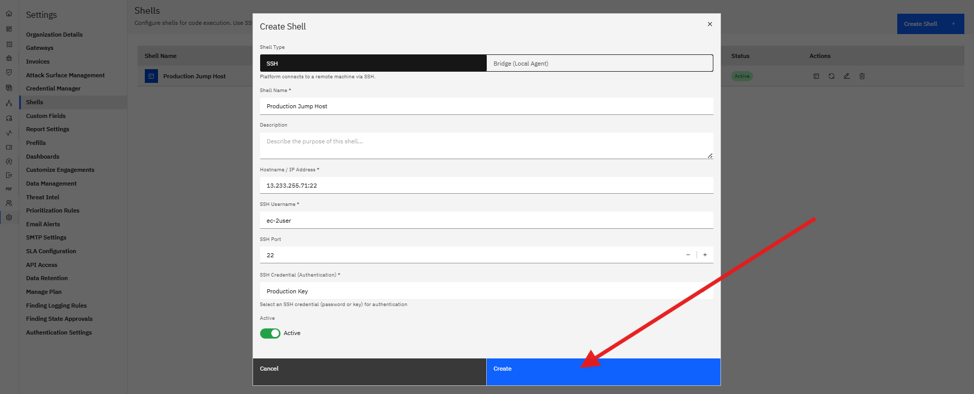Open the home icon in the left rail
974x394 pixels.
tap(9, 14)
